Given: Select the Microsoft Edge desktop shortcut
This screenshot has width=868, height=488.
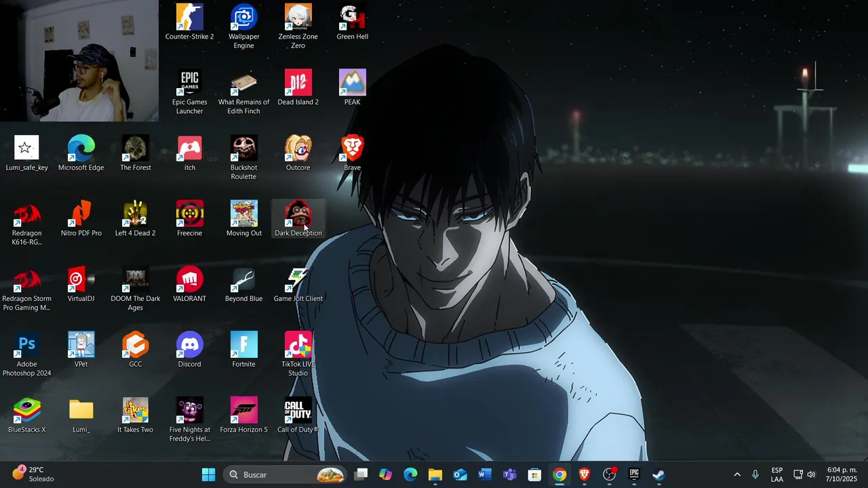Looking at the screenshot, I should 81,153.
